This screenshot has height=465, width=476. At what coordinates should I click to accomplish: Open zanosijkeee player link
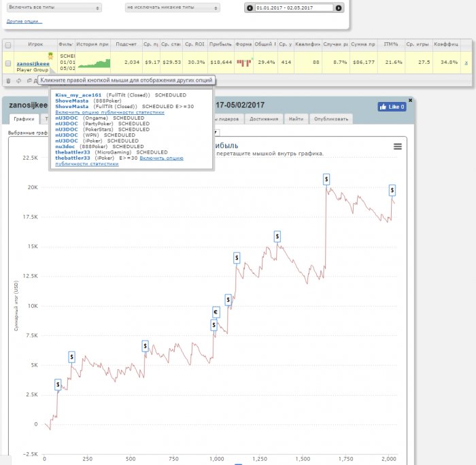click(33, 63)
